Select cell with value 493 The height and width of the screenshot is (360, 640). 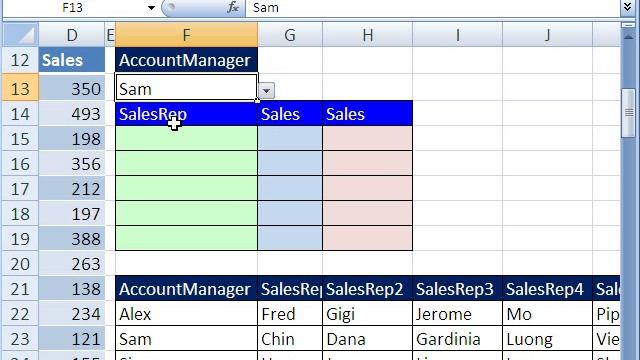point(72,113)
